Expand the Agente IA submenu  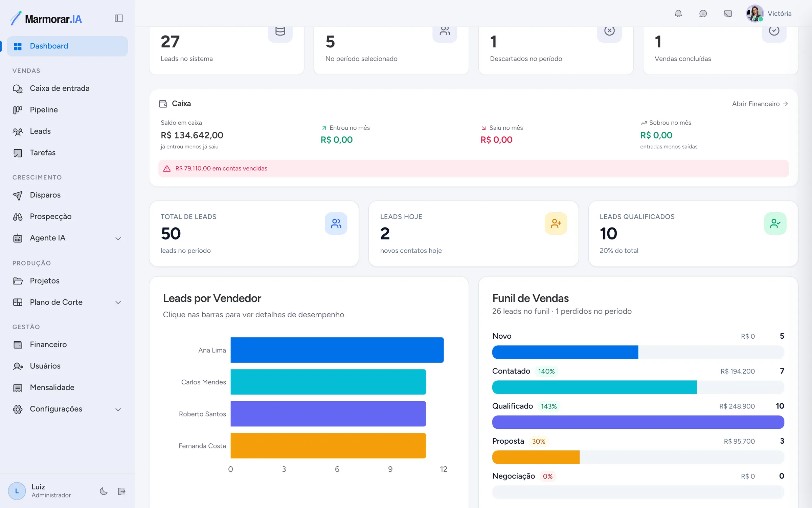(118, 238)
